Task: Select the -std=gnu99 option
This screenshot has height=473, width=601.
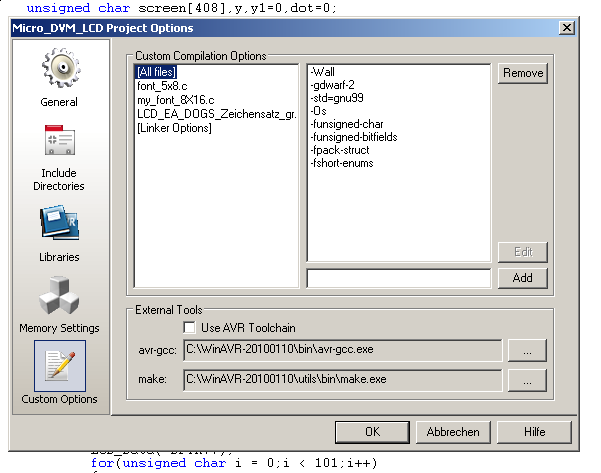Action: (x=337, y=98)
